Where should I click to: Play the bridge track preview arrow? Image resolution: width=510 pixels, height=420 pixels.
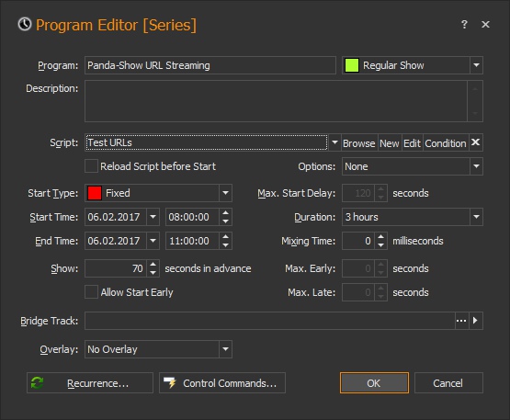pyautogui.click(x=475, y=321)
